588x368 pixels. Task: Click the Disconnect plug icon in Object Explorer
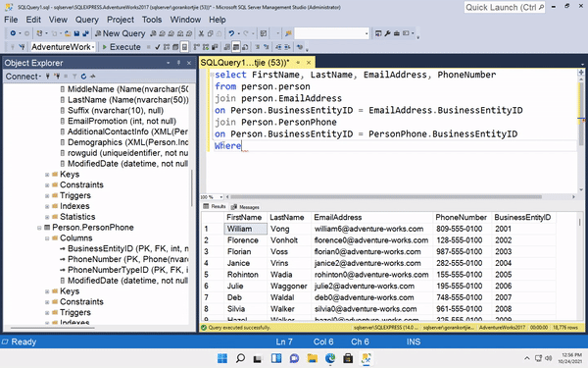pos(57,77)
